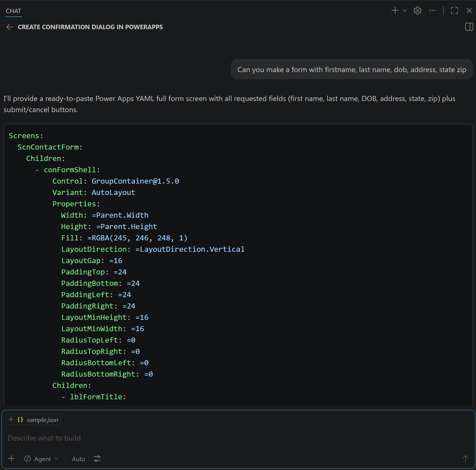
Task: Select the CHAT tab
Action: pos(13,11)
